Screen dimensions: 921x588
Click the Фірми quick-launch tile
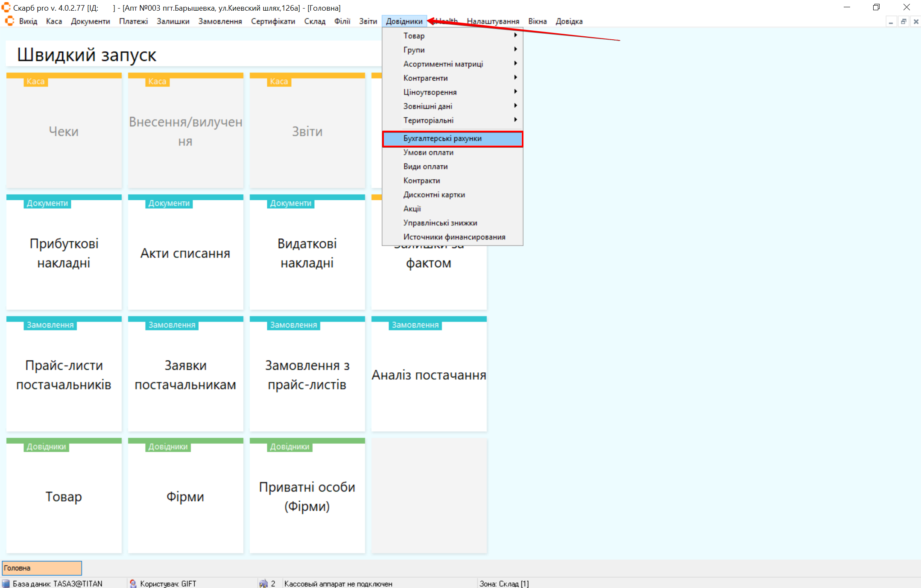click(x=185, y=496)
